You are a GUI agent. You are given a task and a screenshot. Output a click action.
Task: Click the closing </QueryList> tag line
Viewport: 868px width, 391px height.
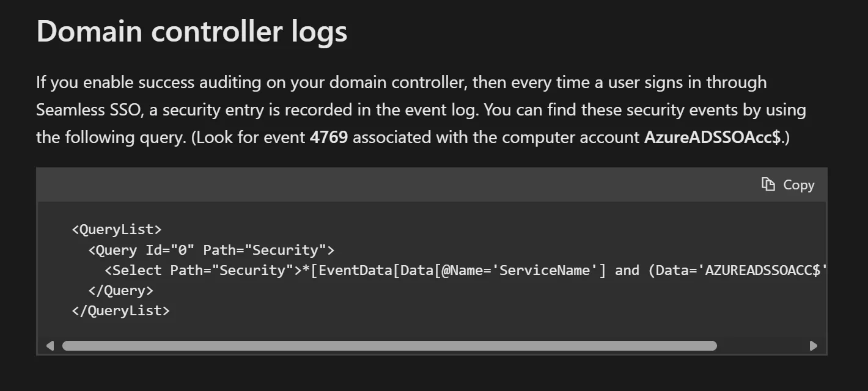(x=120, y=310)
